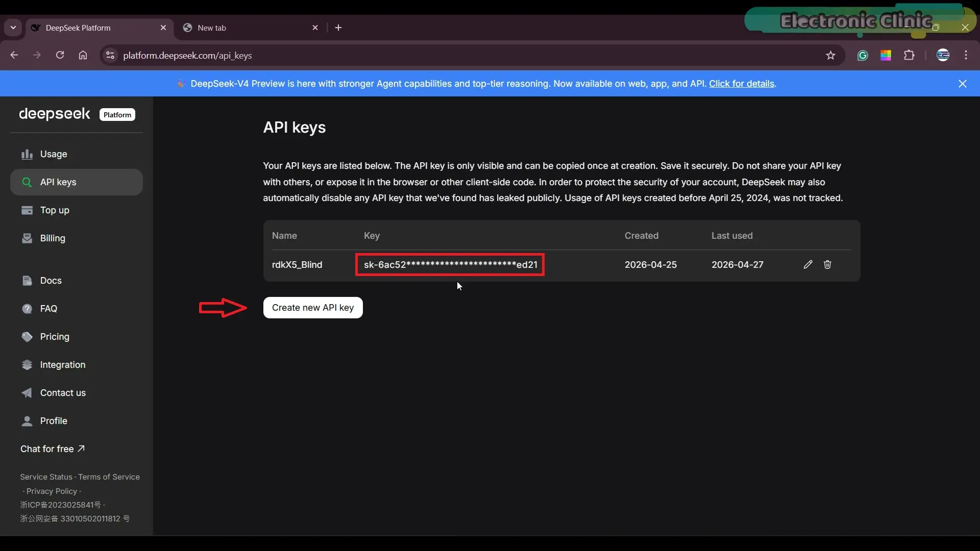Bookmark this page with the star icon
980x551 pixels.
pos(830,56)
